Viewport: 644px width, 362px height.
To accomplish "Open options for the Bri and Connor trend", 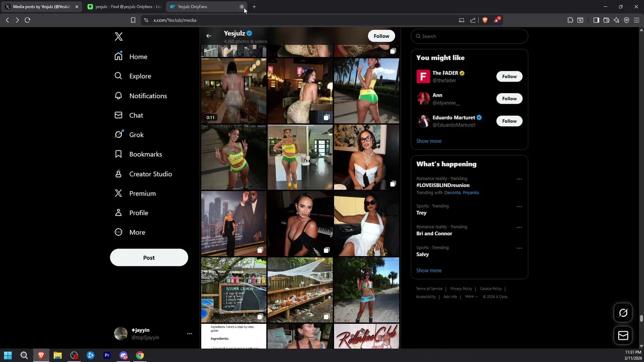I will (519, 227).
